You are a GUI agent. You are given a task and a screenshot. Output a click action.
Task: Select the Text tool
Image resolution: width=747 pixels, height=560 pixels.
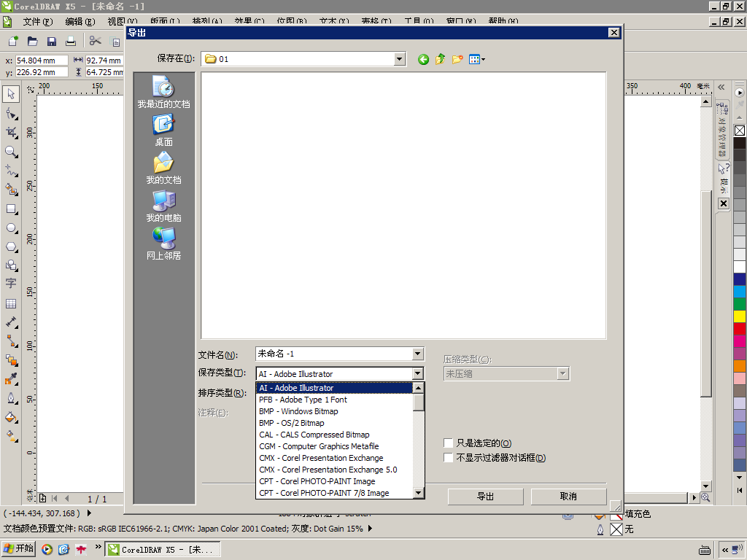coord(11,284)
